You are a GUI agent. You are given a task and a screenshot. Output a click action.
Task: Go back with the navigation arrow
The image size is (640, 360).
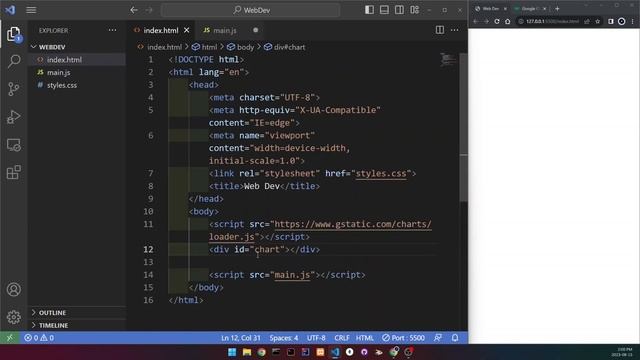(134, 10)
